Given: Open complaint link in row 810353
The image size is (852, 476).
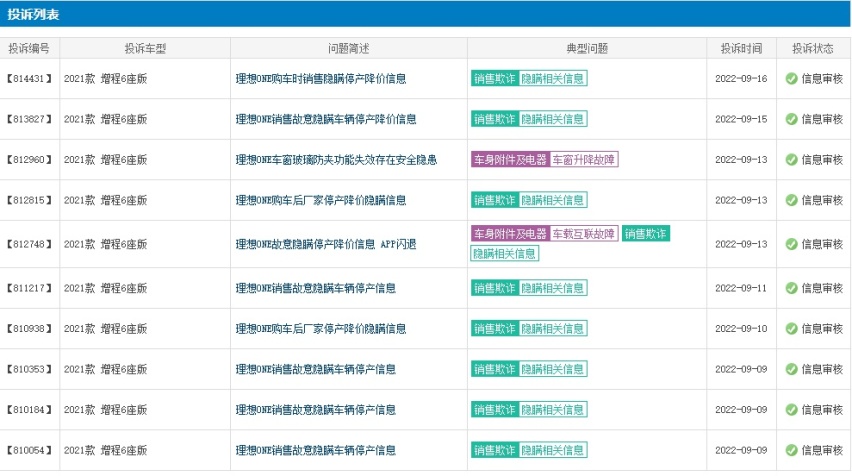Looking at the screenshot, I should pyautogui.click(x=316, y=369).
